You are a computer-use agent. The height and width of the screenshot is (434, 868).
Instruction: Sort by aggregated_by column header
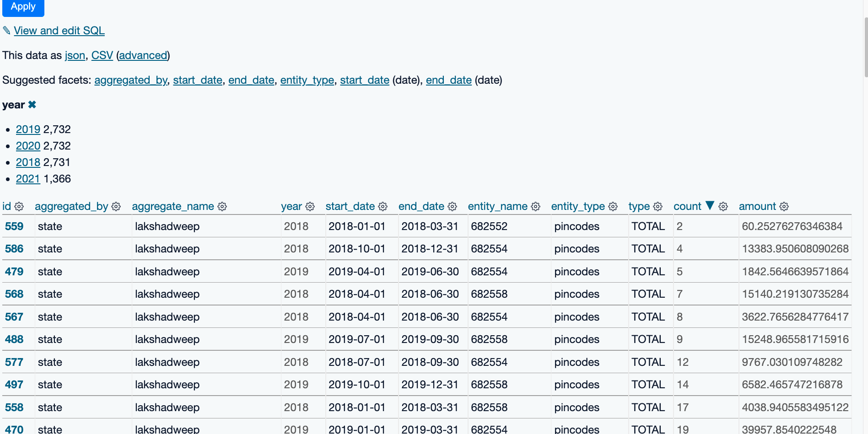point(71,206)
